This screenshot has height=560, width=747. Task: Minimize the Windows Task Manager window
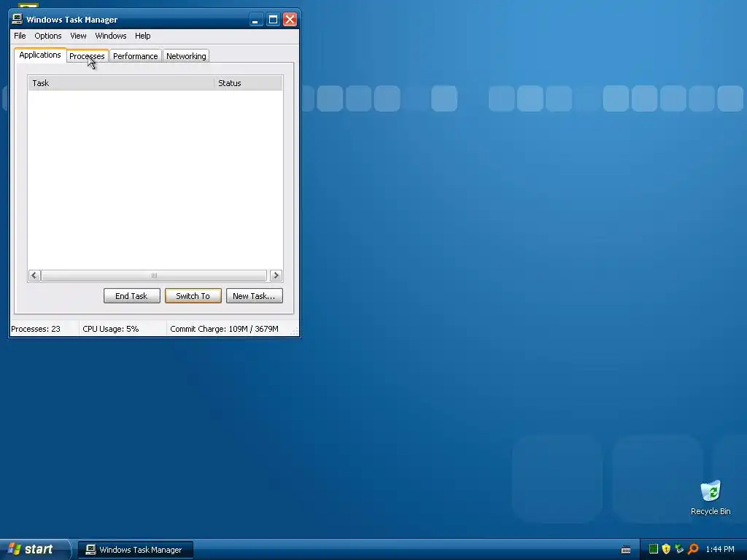click(x=256, y=20)
